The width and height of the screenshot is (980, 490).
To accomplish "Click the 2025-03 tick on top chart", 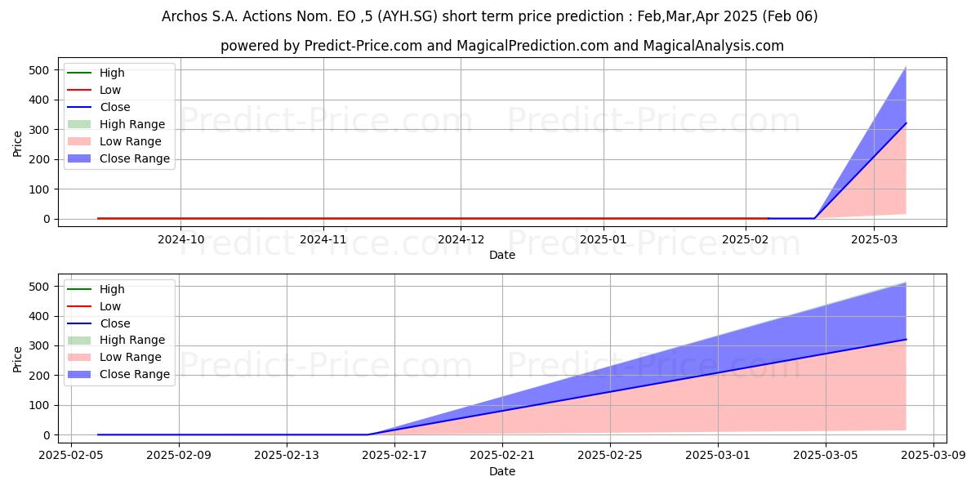I will pyautogui.click(x=874, y=238).
